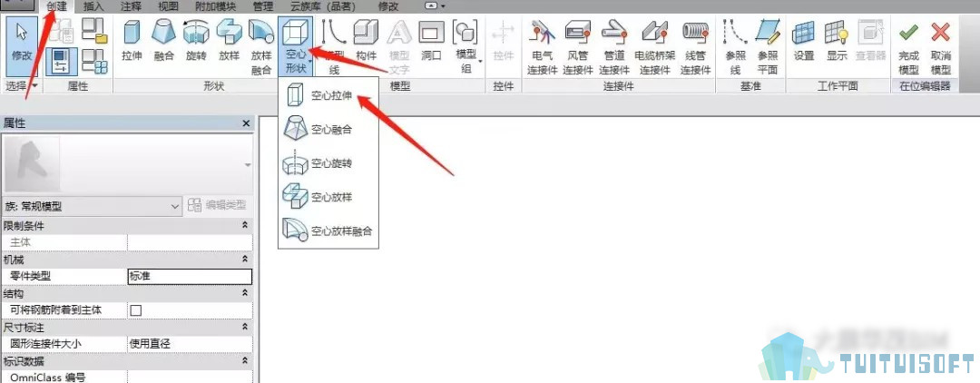Open the 模型组 model group dropdown
Screen dimensions: 980x383
click(466, 46)
